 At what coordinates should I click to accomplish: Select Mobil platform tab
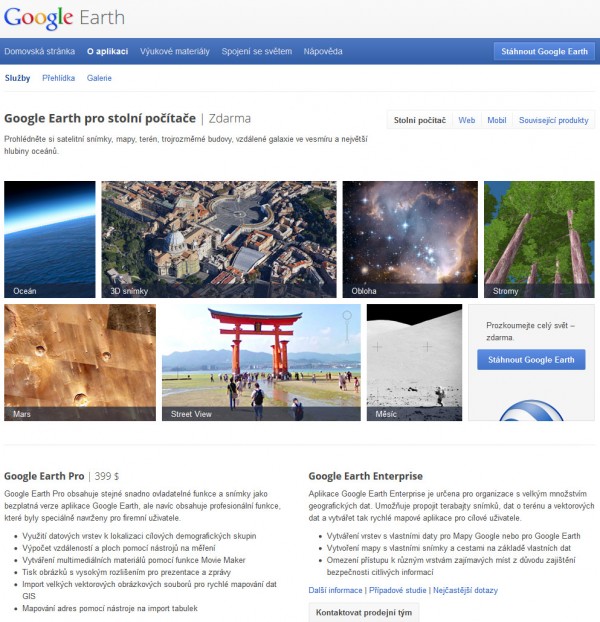[x=496, y=120]
